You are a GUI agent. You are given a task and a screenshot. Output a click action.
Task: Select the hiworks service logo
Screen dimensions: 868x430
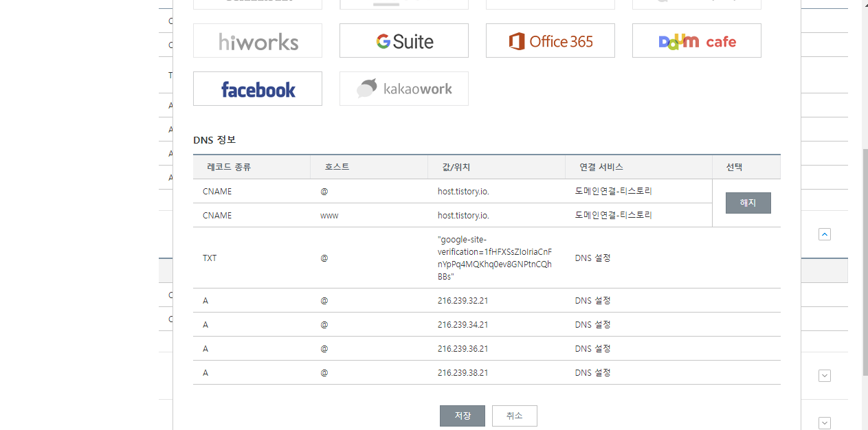(x=258, y=41)
